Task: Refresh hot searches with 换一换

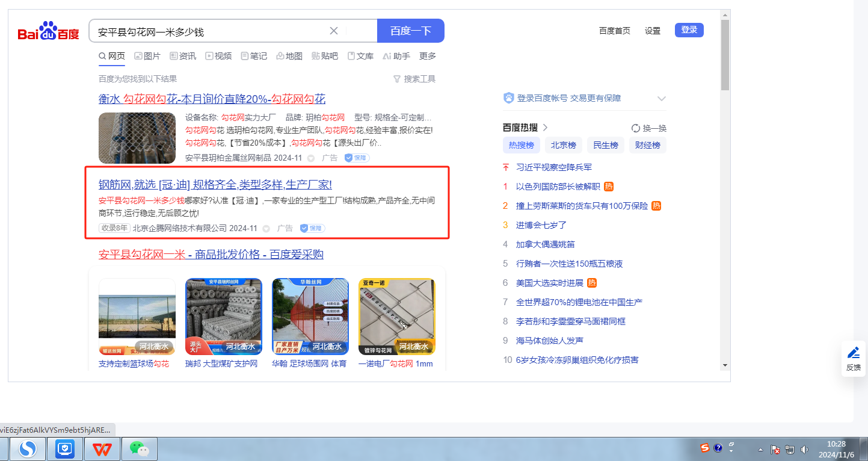Action: click(649, 128)
